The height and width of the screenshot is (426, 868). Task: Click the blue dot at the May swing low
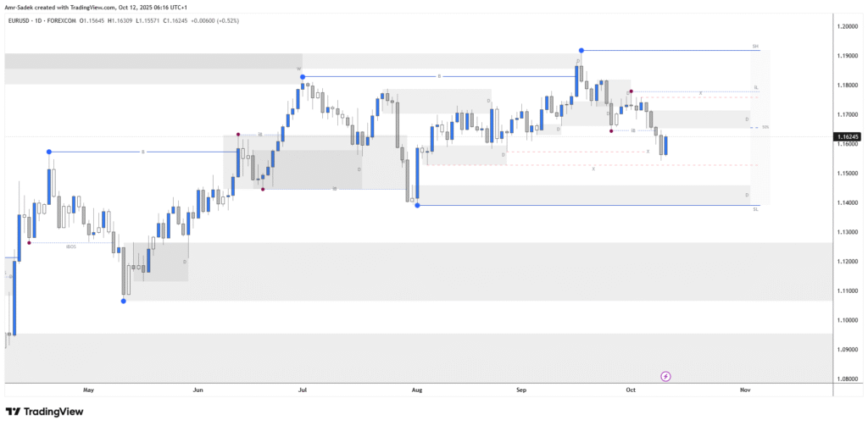[x=124, y=301]
